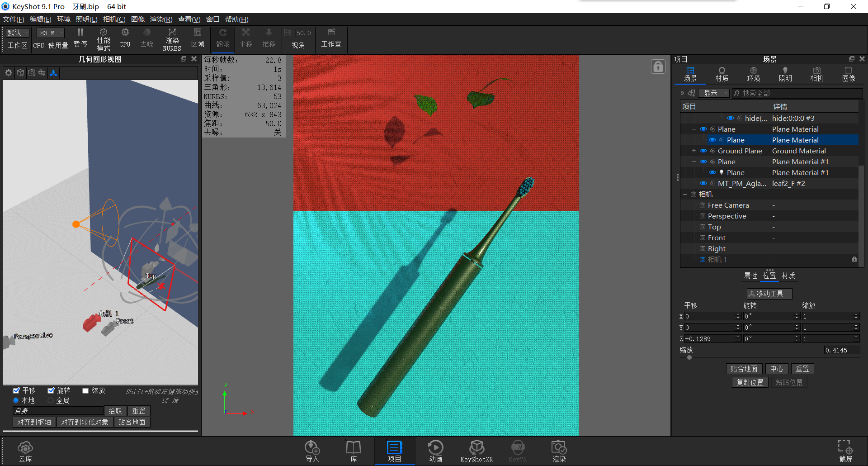Expand the Ground Plane tree item
The width and height of the screenshot is (868, 466).
(x=694, y=151)
